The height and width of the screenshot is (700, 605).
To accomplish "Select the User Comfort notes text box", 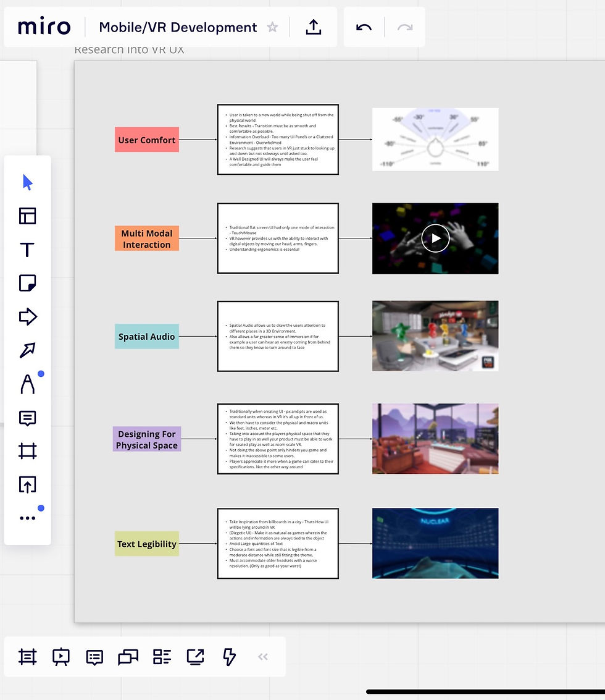I will pos(278,139).
